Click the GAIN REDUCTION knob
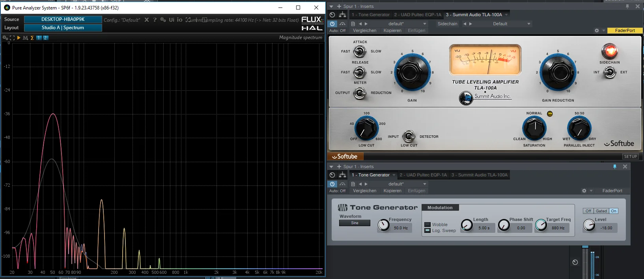 (558, 72)
